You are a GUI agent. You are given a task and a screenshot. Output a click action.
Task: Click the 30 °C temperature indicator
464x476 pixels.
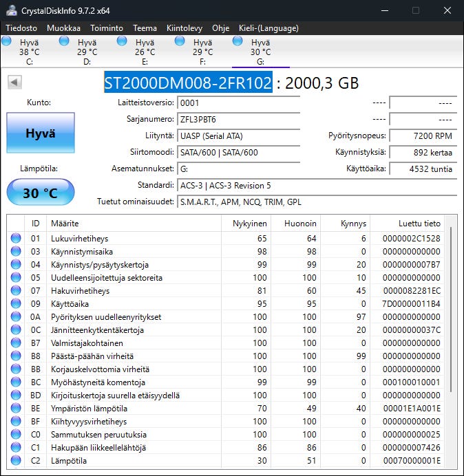point(40,193)
